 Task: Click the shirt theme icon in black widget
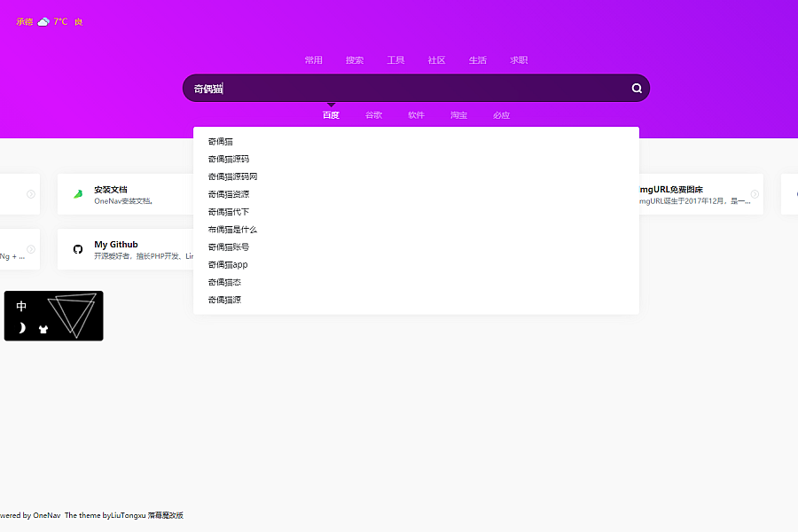[x=43, y=329]
